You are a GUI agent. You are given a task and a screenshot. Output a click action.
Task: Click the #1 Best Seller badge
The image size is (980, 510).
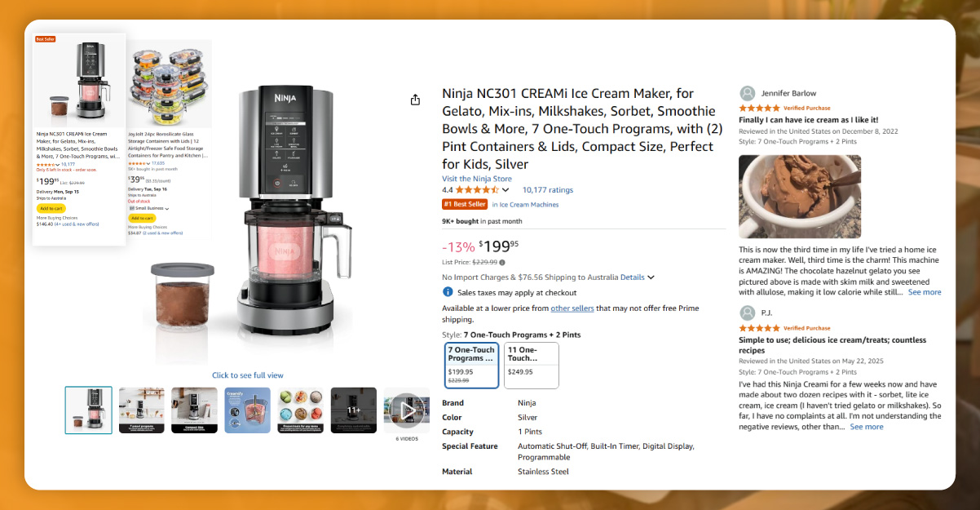click(465, 204)
